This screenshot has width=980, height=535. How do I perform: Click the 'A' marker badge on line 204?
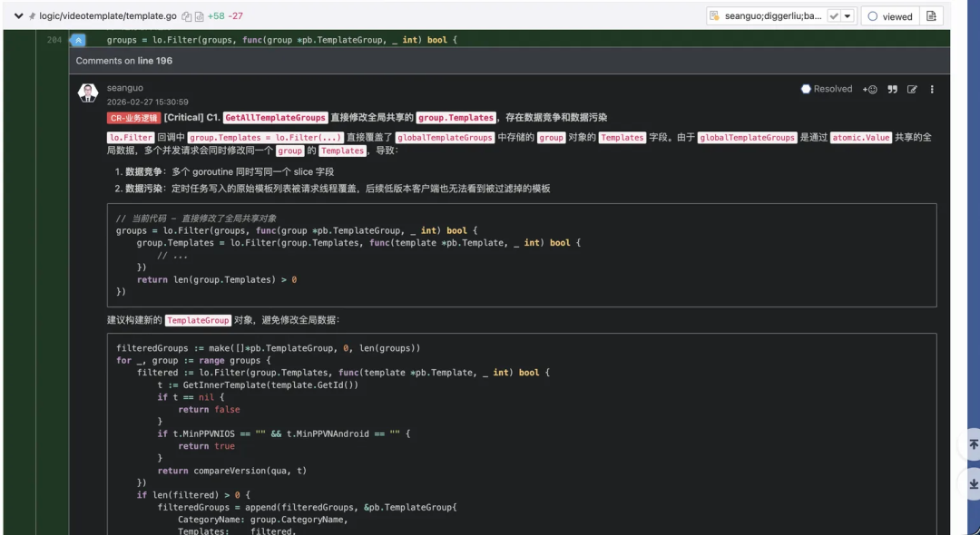(77, 40)
